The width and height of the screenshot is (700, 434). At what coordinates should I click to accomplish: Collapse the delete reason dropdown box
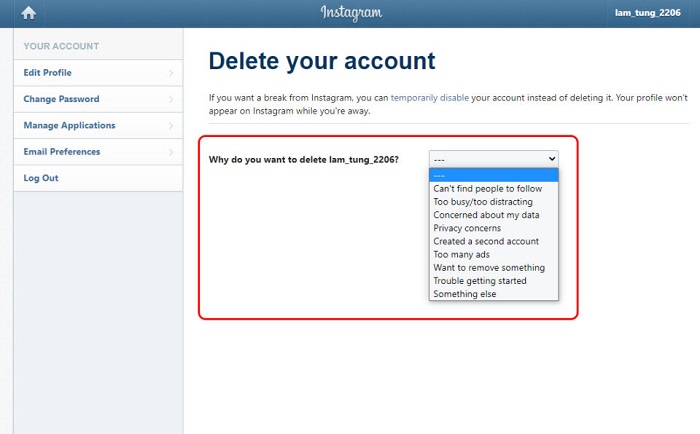(493, 159)
